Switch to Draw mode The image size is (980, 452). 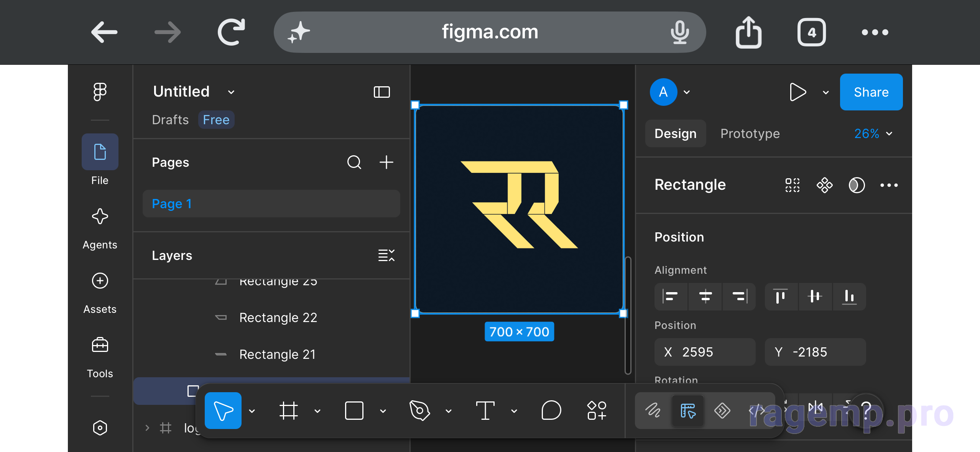[x=653, y=411]
